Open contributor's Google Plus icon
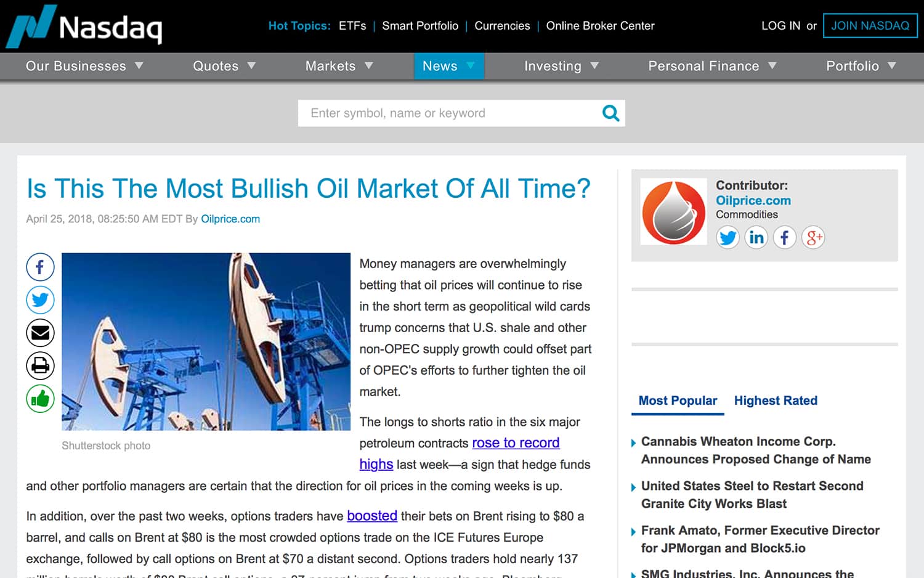 (813, 237)
